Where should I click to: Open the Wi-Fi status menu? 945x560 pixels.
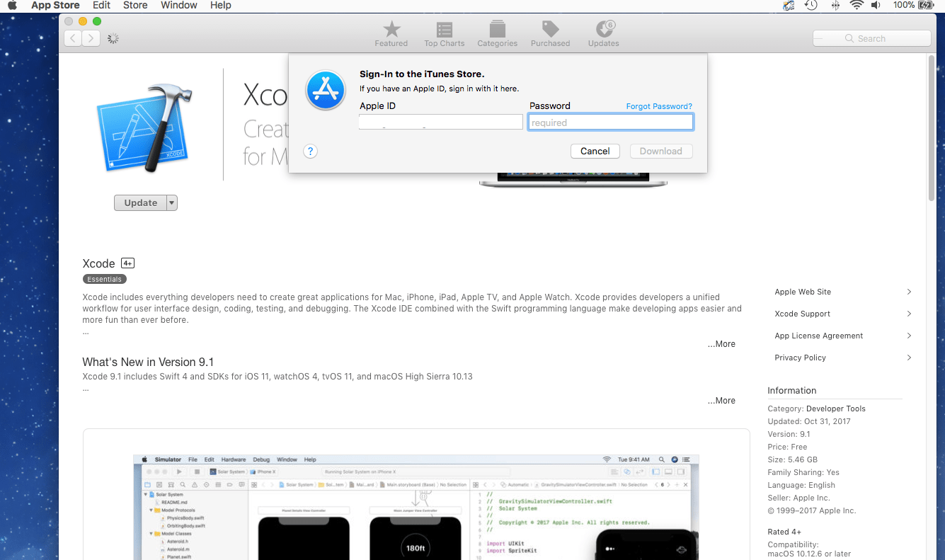point(857,5)
